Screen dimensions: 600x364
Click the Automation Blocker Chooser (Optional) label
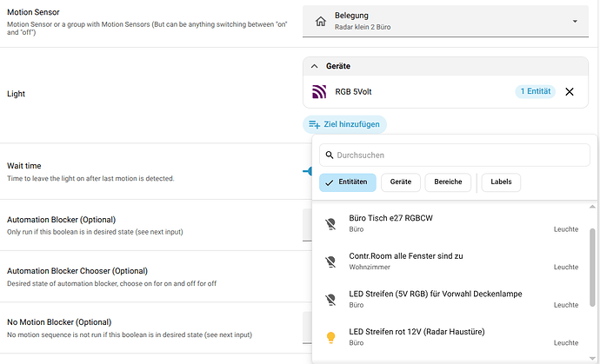point(77,271)
